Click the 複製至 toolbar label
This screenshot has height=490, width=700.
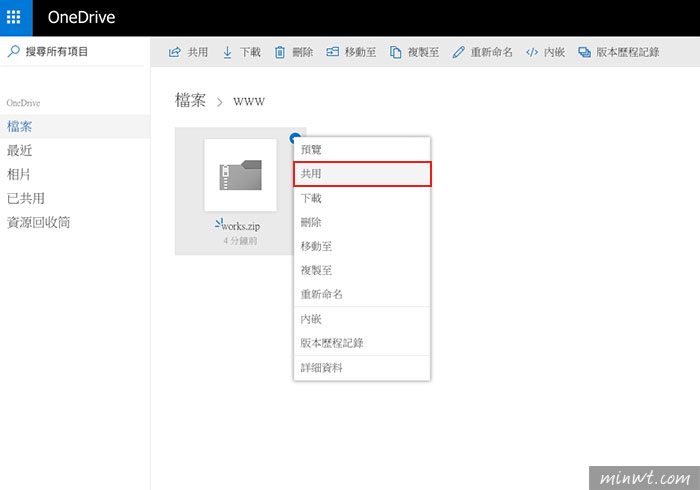423,52
